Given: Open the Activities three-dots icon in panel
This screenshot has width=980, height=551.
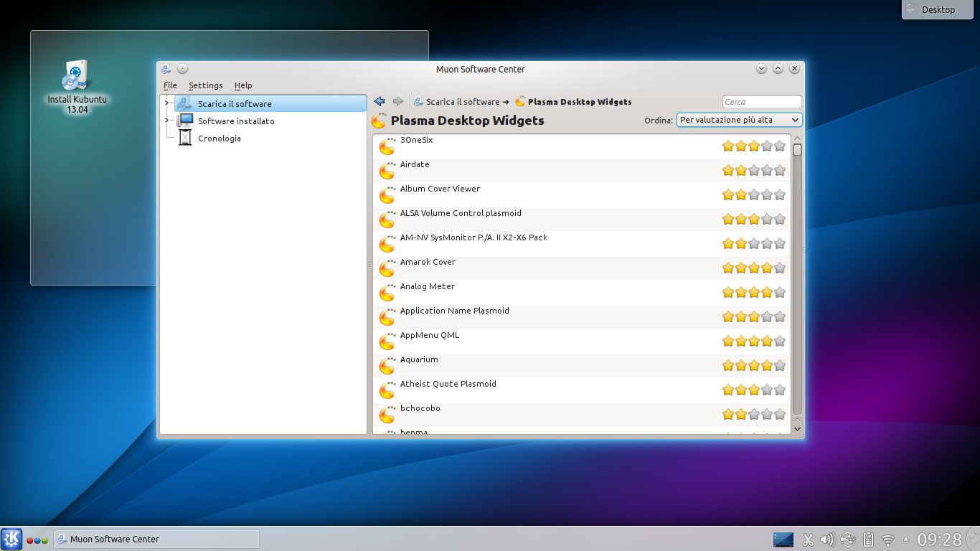Looking at the screenshot, I should [37, 540].
